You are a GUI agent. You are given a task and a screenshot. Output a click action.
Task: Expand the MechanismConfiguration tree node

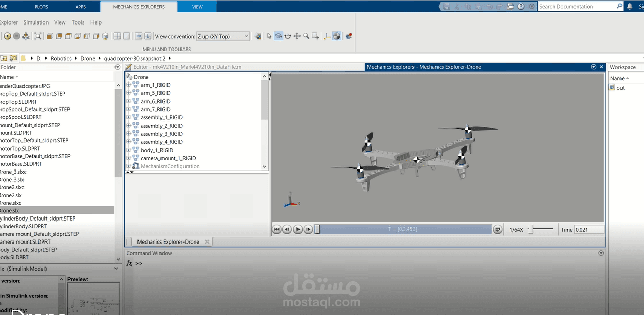click(x=129, y=166)
